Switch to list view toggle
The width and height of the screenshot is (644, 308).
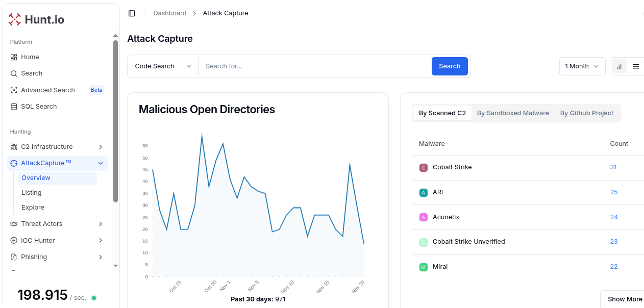point(636,66)
